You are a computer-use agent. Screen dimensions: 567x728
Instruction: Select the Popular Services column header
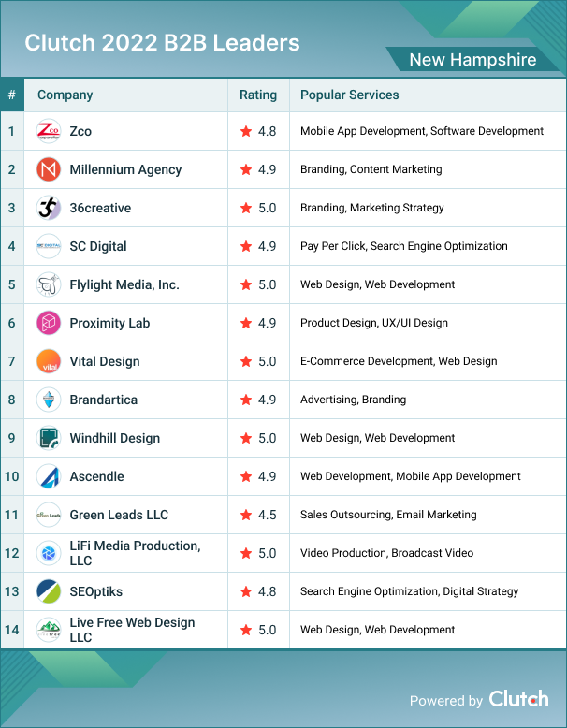pos(349,95)
